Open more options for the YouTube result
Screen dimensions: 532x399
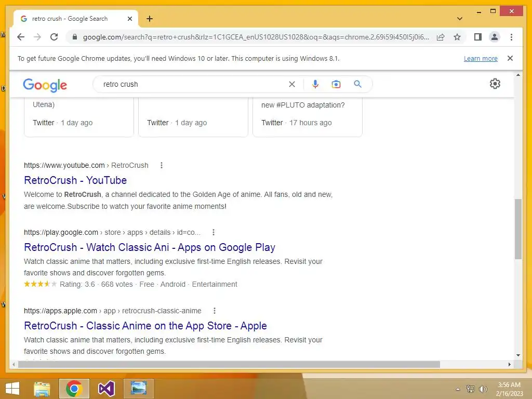coord(162,165)
